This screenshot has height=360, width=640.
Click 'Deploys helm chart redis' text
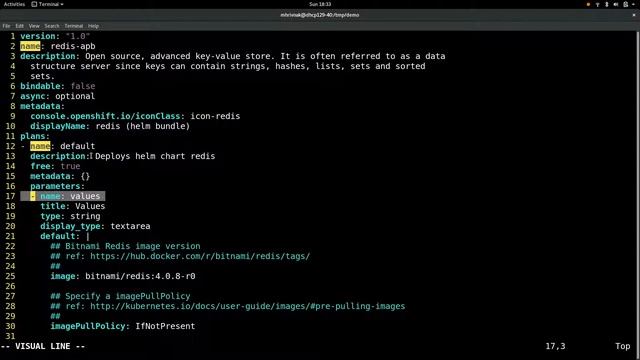click(155, 156)
